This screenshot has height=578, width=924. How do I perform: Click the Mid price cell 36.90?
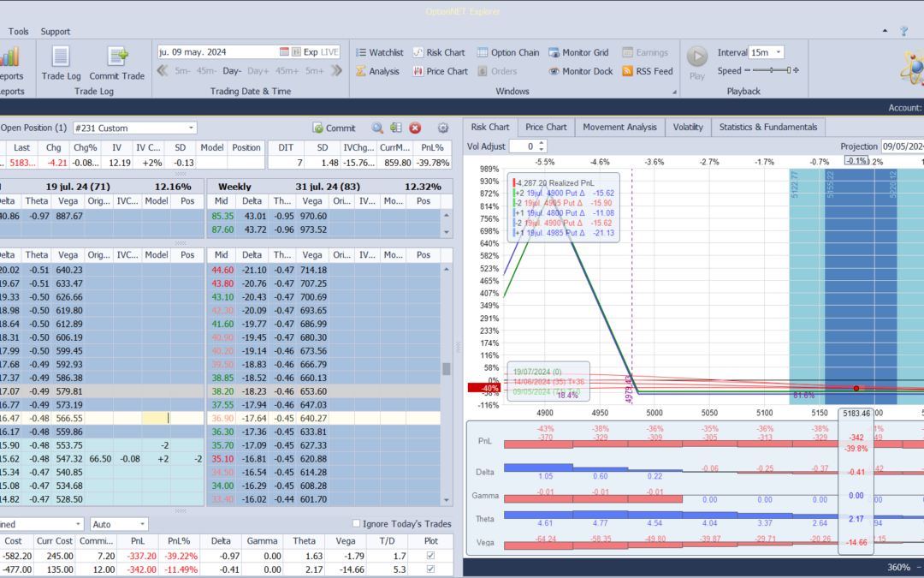(x=222, y=418)
